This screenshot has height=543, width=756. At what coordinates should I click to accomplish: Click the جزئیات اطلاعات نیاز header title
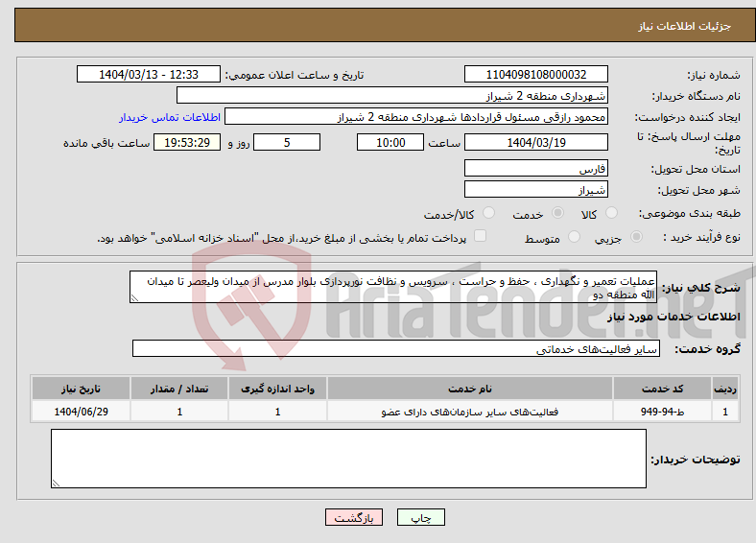685,26
